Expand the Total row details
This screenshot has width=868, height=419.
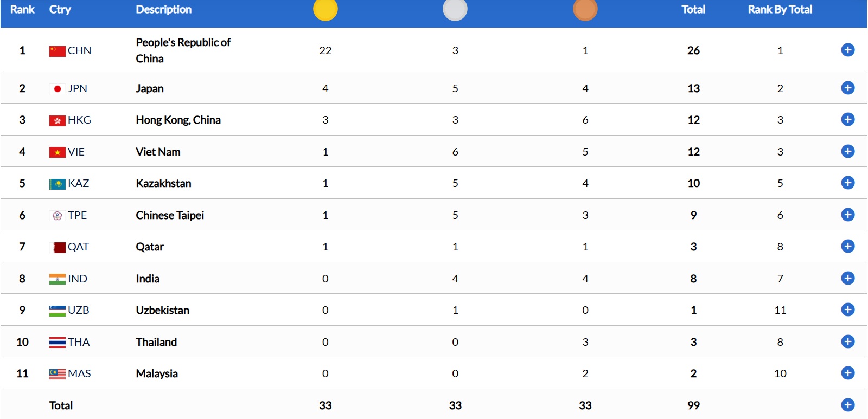[847, 405]
